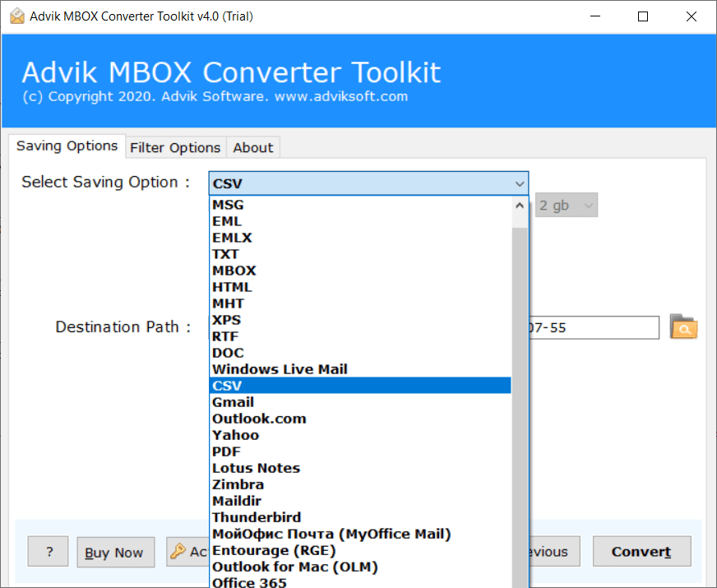717x588 pixels.
Task: Click the Destination Path text field
Action: (594, 327)
